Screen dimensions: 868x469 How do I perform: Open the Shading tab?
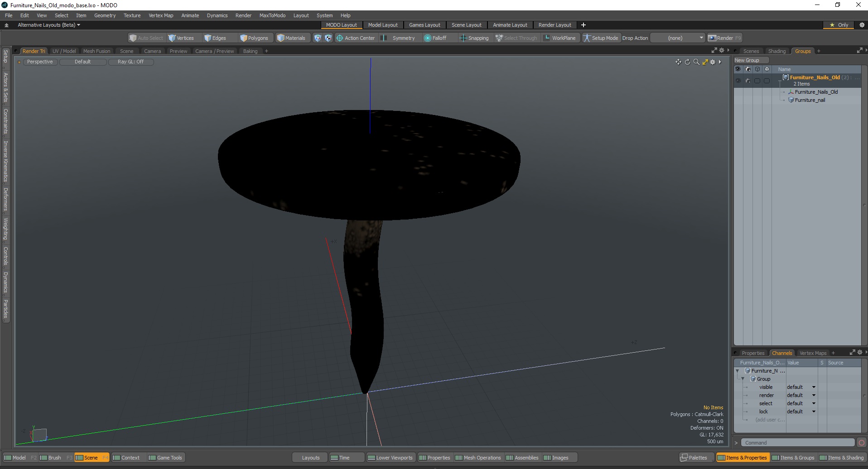pyautogui.click(x=776, y=51)
